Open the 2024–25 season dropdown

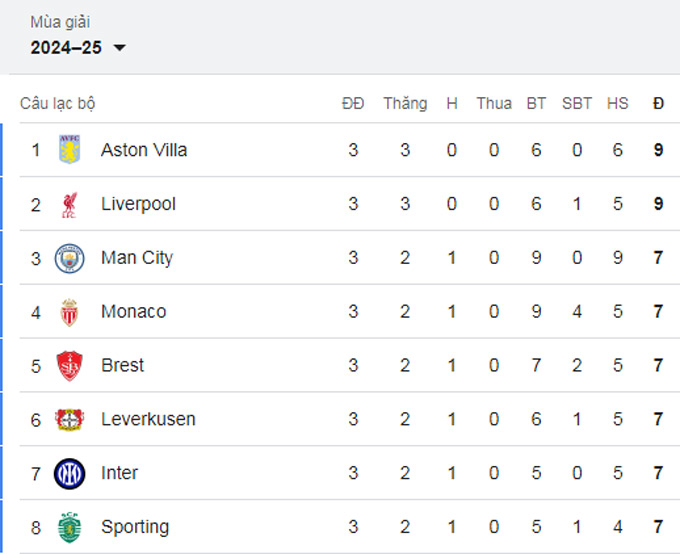click(78, 47)
